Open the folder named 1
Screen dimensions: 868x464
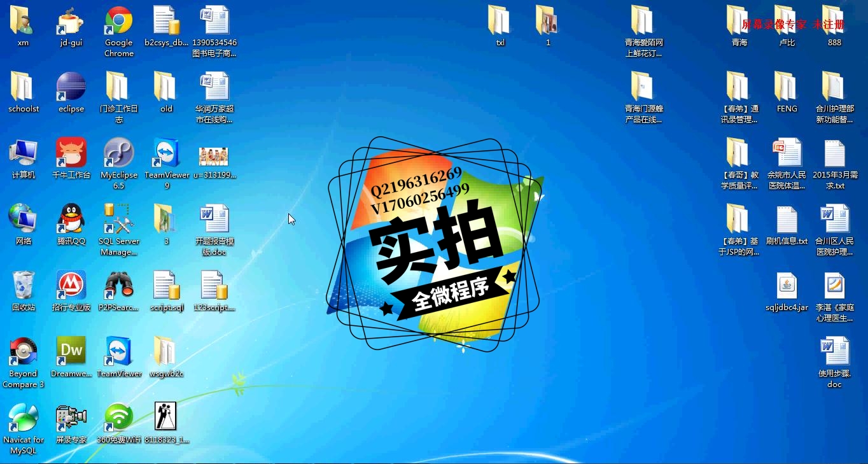[x=548, y=20]
